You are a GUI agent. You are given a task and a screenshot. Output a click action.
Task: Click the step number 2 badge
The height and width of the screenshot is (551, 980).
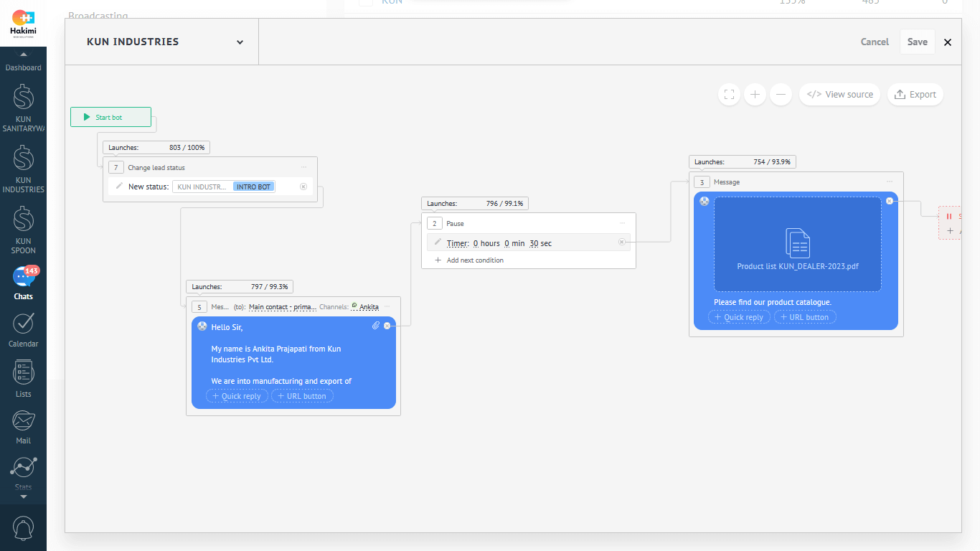434,223
